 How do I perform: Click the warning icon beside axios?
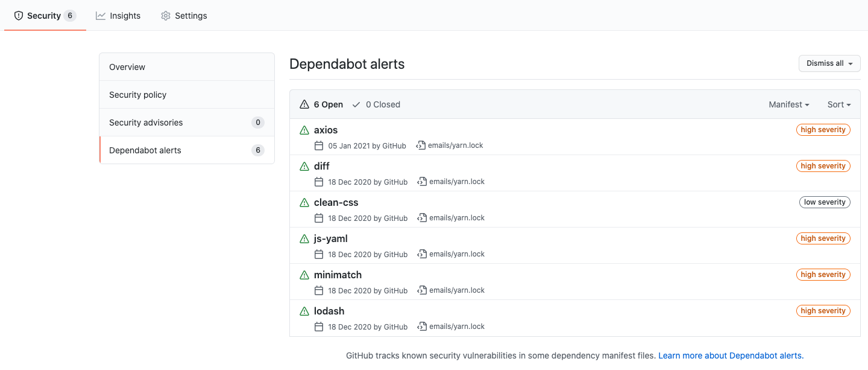click(x=304, y=130)
